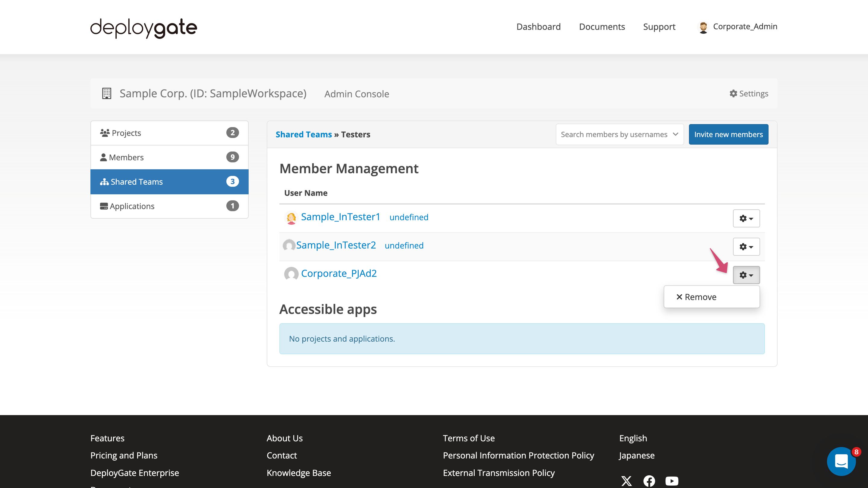
Task: Expand the gear menu for Sample_InTester2
Action: [746, 246]
